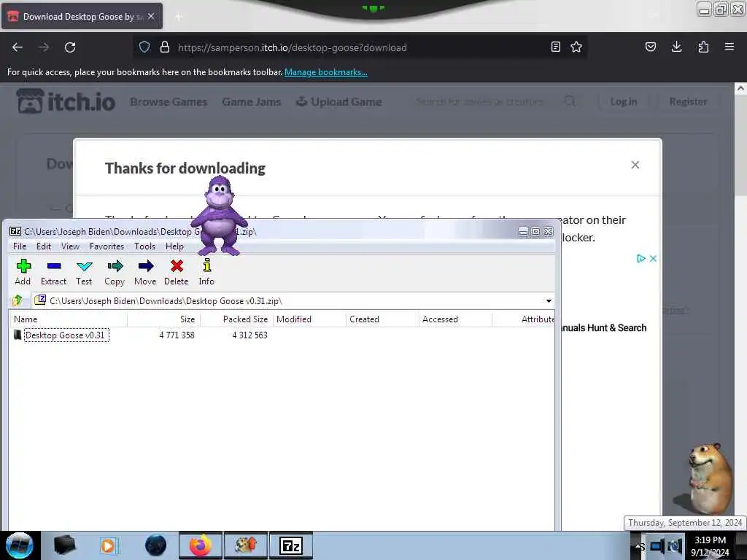Open Game Jams on itch.io
747x560 pixels.
(252, 102)
